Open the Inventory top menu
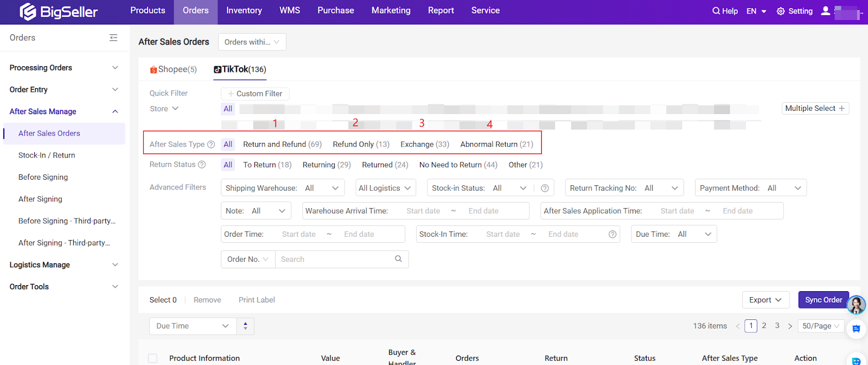868x365 pixels. coord(244,11)
